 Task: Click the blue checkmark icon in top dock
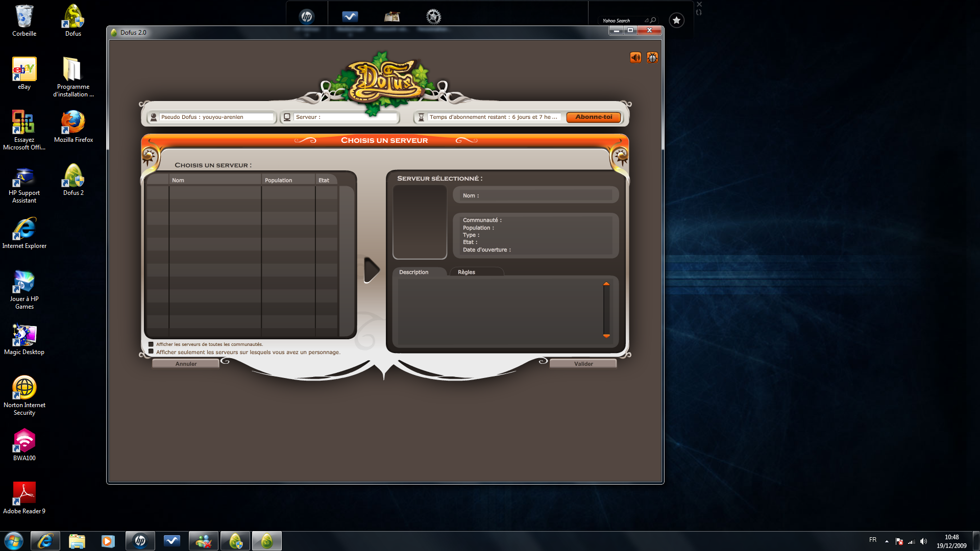(x=350, y=17)
